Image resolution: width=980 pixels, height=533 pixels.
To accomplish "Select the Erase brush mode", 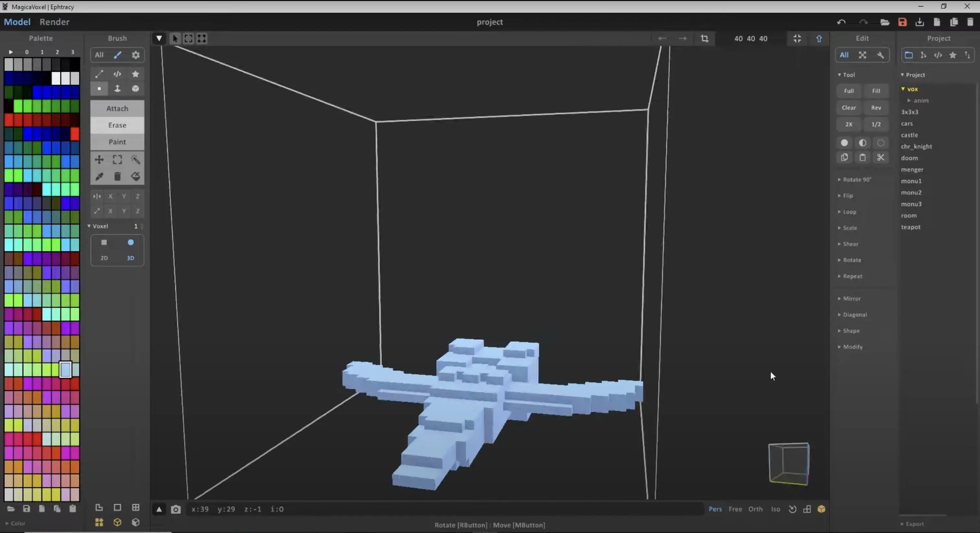I will pyautogui.click(x=117, y=125).
